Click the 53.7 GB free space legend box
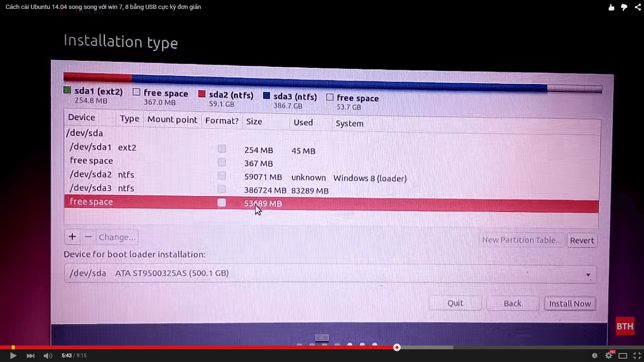 [x=330, y=97]
